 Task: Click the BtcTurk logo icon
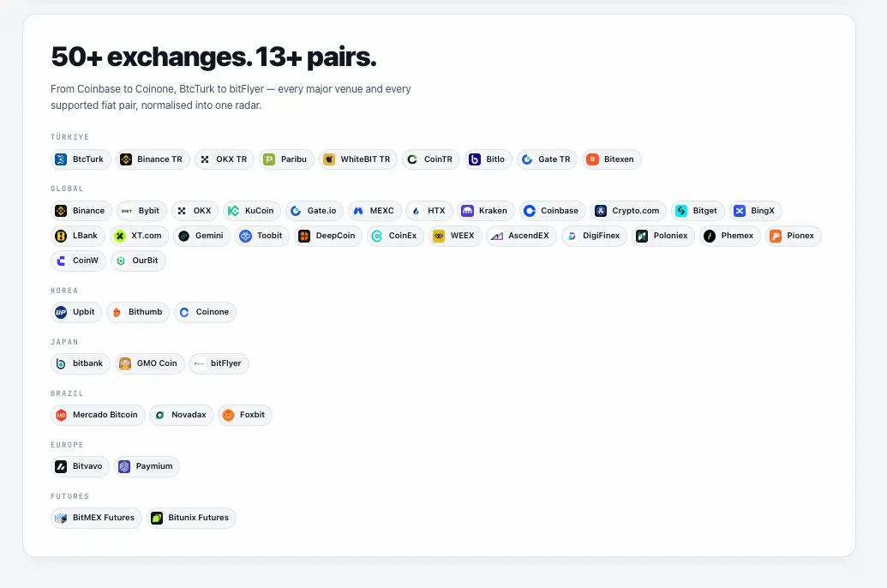coord(61,159)
